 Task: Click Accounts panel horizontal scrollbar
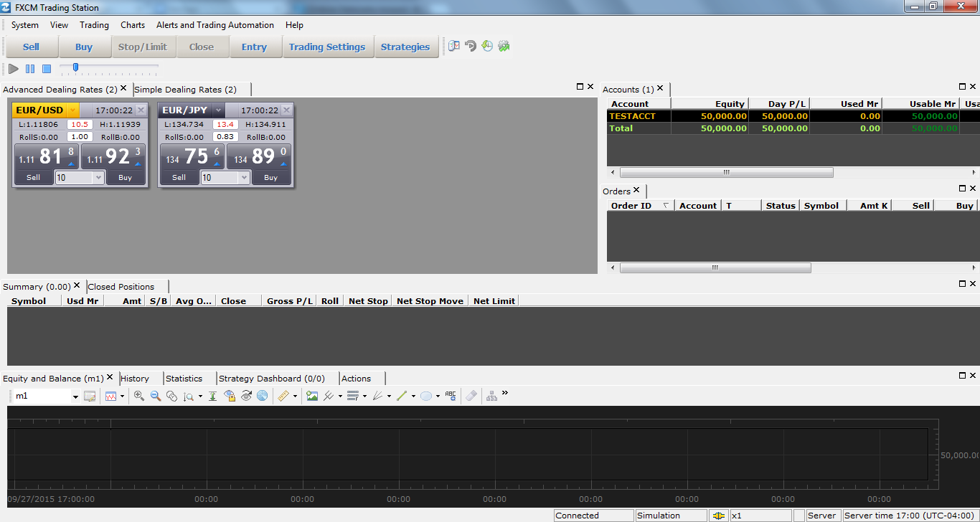(x=726, y=173)
